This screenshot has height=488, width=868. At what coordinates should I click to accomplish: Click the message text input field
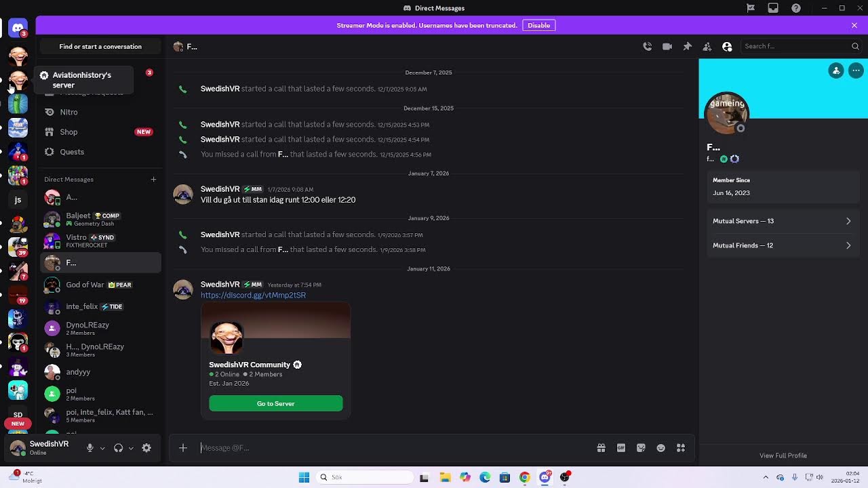coord(393,448)
